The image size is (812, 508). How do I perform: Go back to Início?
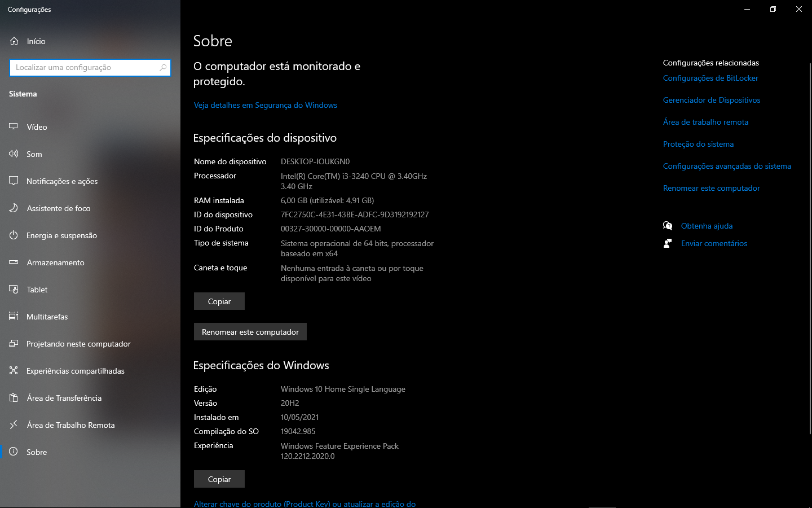[90, 41]
